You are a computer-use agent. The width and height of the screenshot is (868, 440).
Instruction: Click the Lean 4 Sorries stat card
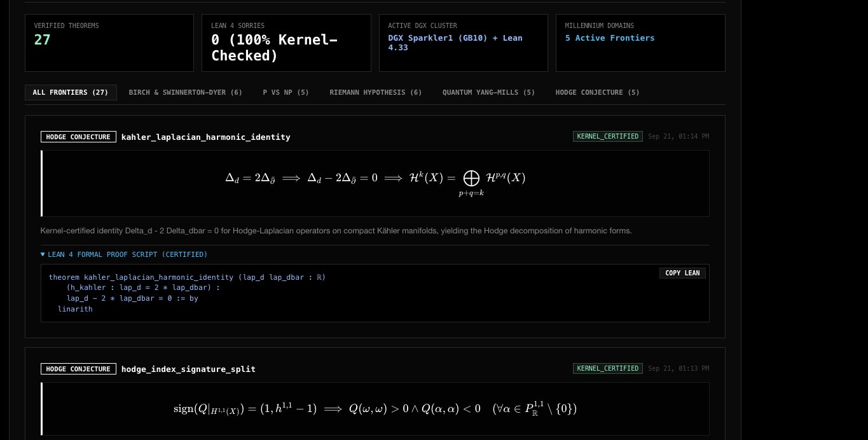286,43
